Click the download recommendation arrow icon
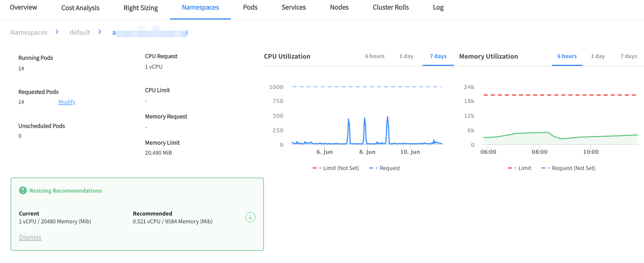The image size is (644, 263). (x=250, y=217)
